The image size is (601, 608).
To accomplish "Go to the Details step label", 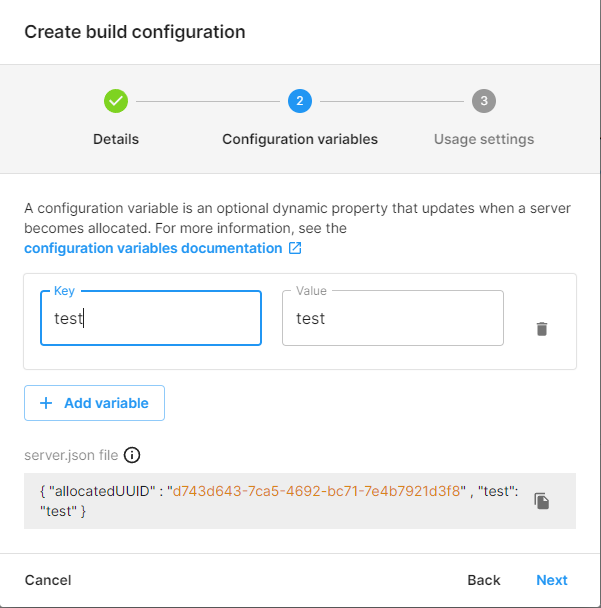I will point(116,139).
